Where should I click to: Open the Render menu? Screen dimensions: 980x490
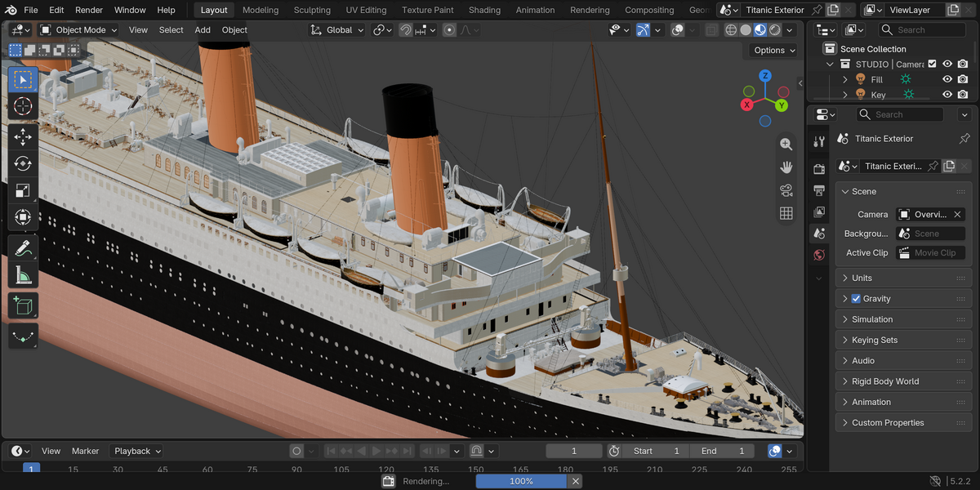pos(89,10)
